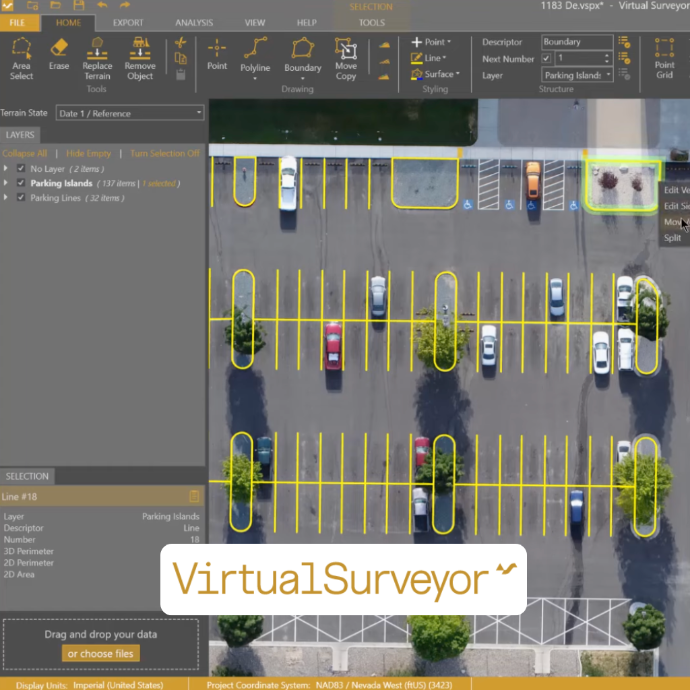The height and width of the screenshot is (690, 690).
Task: Select the Point drawing tool
Action: pos(217,55)
